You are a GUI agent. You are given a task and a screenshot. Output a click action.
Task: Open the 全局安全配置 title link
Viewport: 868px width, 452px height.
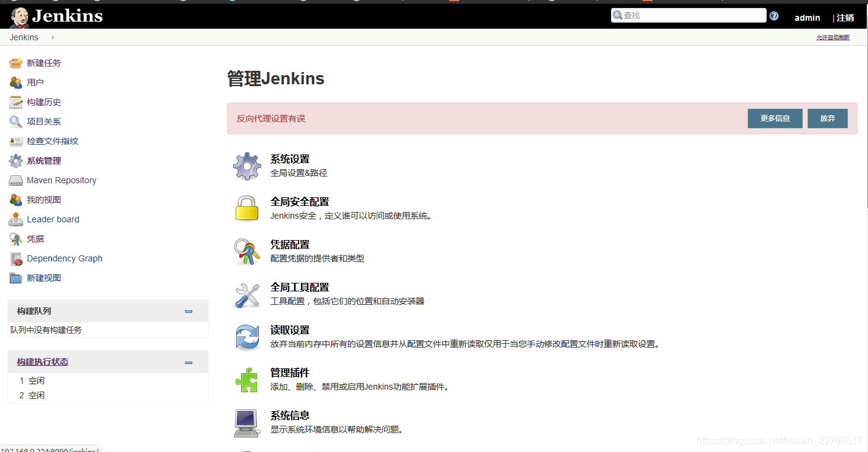click(300, 202)
